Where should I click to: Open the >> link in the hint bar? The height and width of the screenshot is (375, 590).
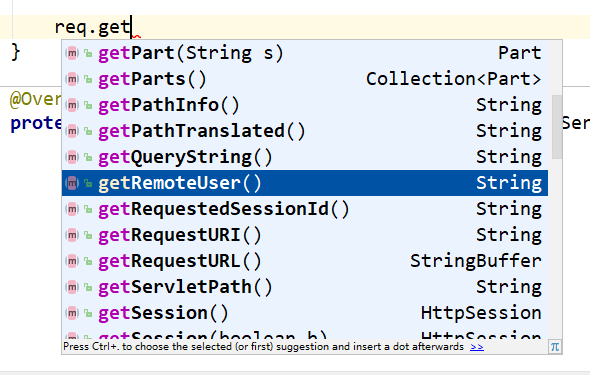pyautogui.click(x=477, y=346)
